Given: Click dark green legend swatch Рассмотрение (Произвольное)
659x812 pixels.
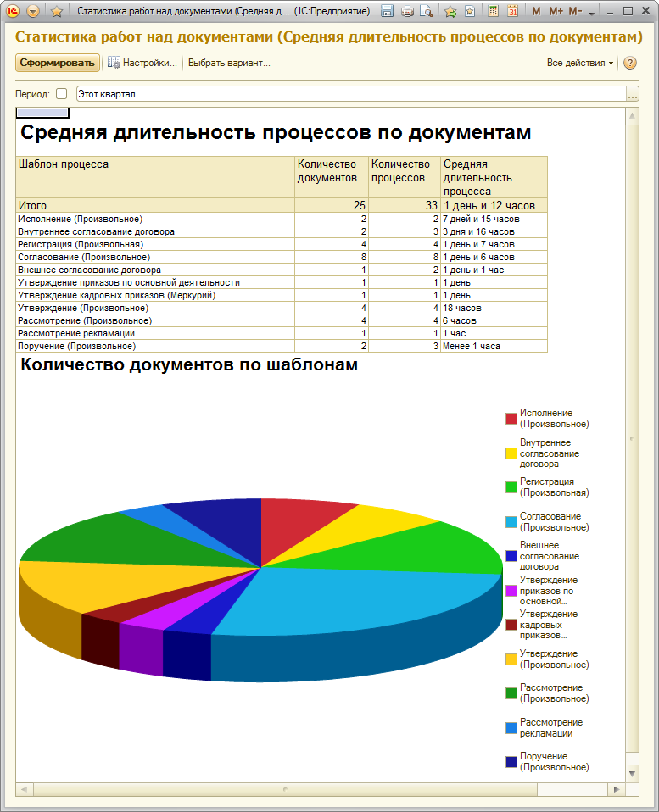Looking at the screenshot, I should point(511,692).
